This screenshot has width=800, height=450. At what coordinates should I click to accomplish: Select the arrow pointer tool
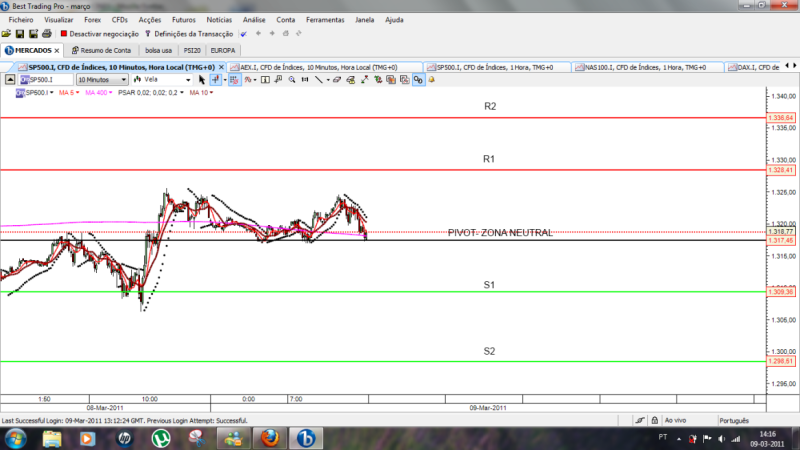[x=202, y=80]
